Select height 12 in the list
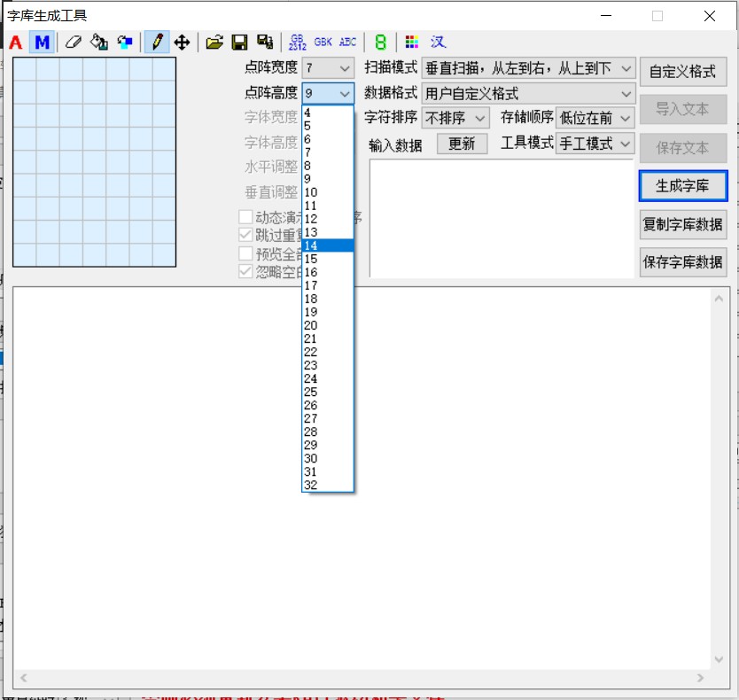This screenshot has height=700, width=739. (328, 219)
